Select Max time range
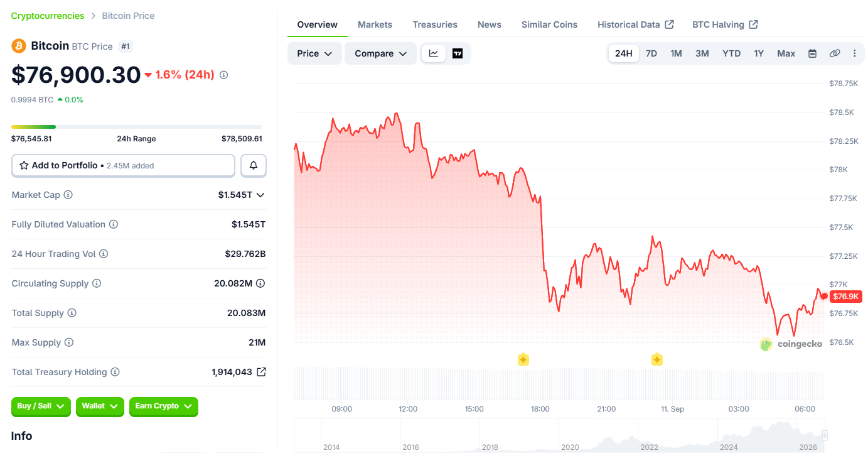 786,53
